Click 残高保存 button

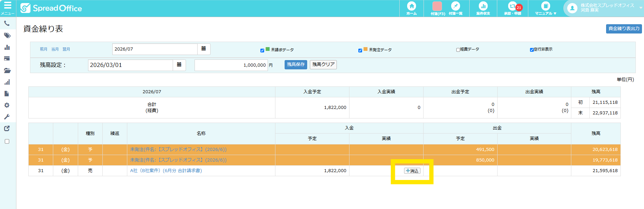296,65
